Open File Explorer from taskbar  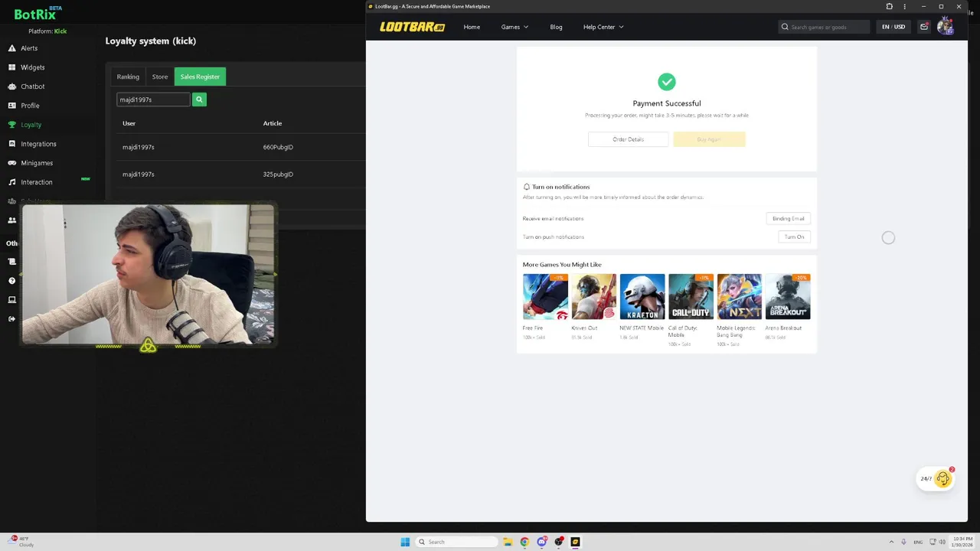point(508,542)
